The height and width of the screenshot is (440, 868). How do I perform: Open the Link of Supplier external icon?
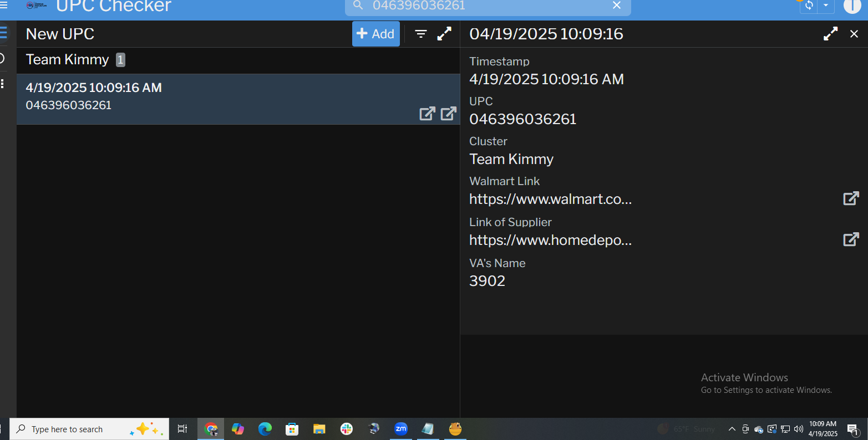click(851, 239)
